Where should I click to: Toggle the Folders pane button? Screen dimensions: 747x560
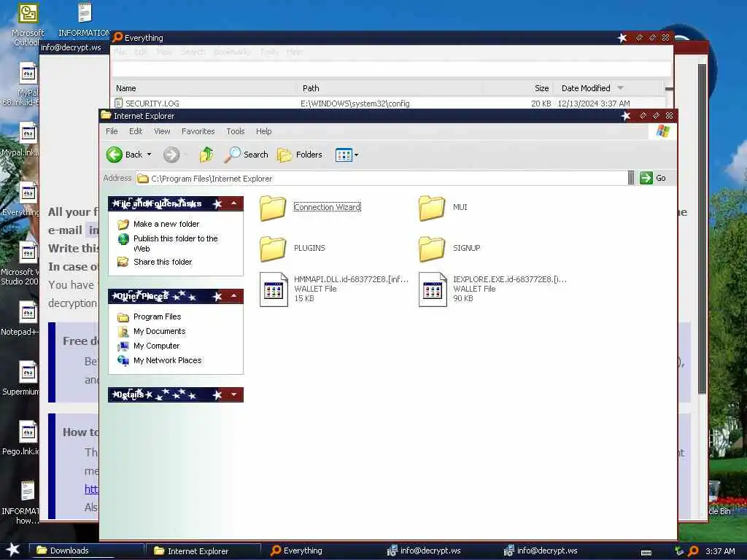300,155
